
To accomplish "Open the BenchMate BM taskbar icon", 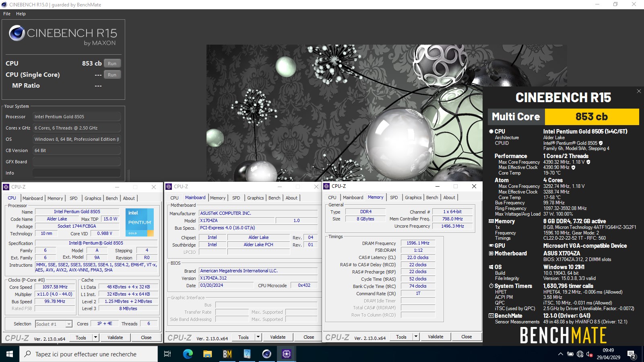I will click(227, 354).
